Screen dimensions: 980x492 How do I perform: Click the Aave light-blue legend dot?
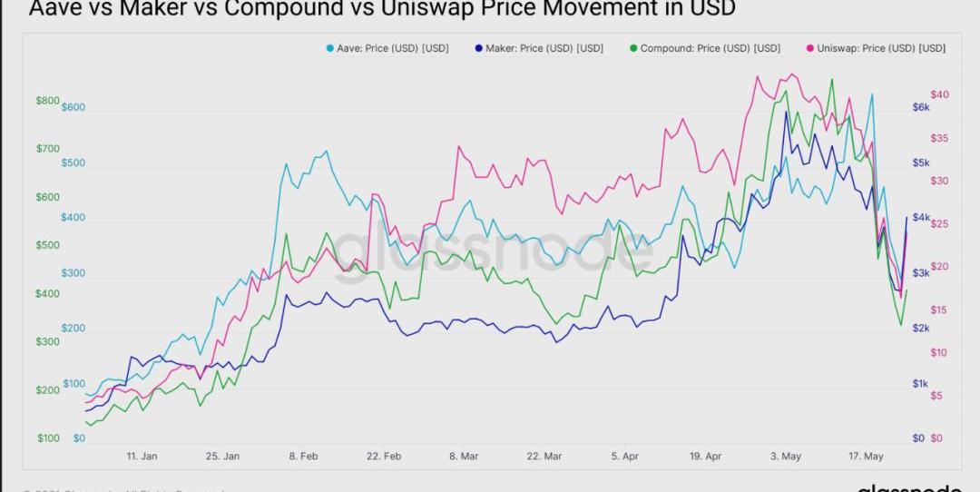coord(329,48)
